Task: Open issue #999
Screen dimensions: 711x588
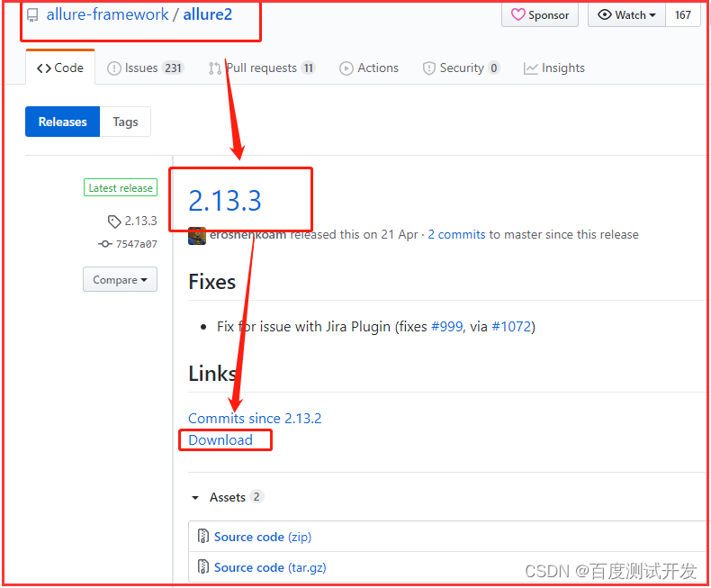Action: point(447,327)
